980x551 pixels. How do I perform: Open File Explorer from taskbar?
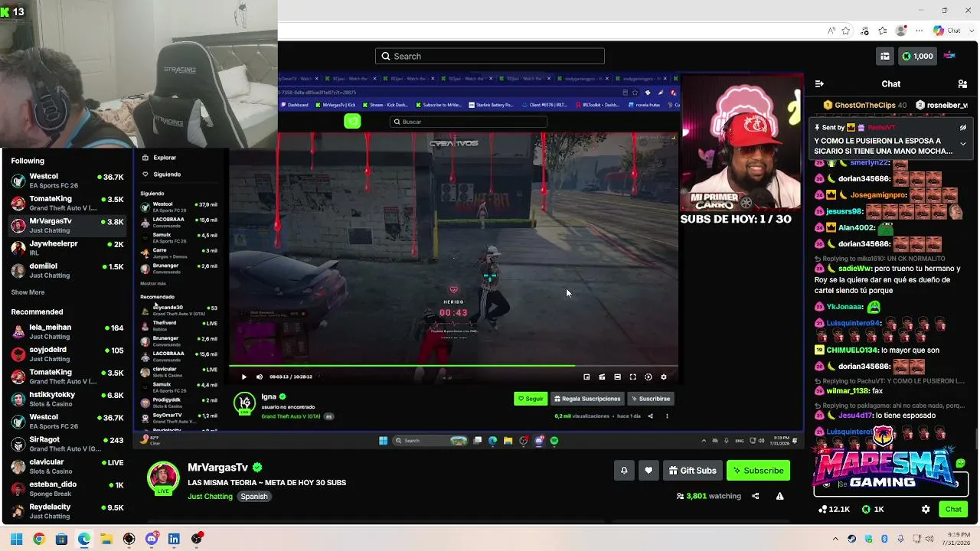pos(106,539)
